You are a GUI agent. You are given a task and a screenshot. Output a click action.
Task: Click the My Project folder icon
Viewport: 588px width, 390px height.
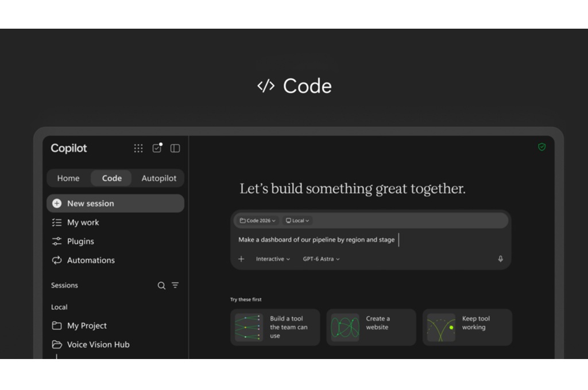pos(57,326)
